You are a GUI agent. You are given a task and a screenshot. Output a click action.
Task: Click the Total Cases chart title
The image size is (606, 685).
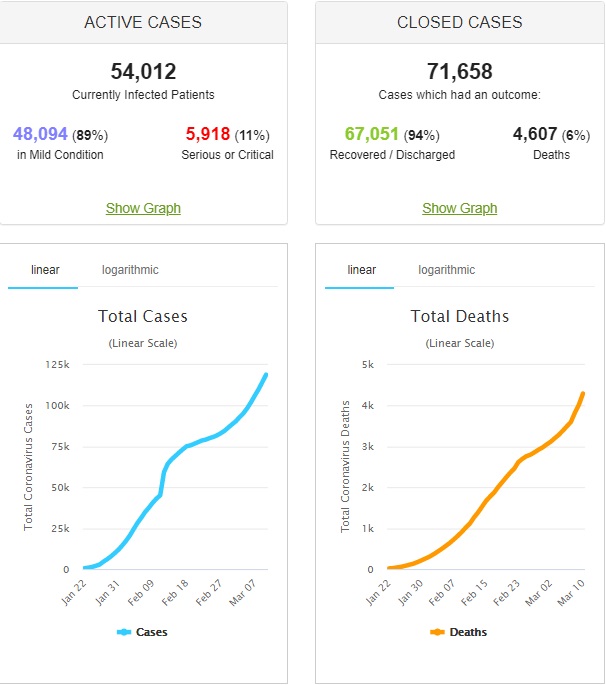coord(143,317)
